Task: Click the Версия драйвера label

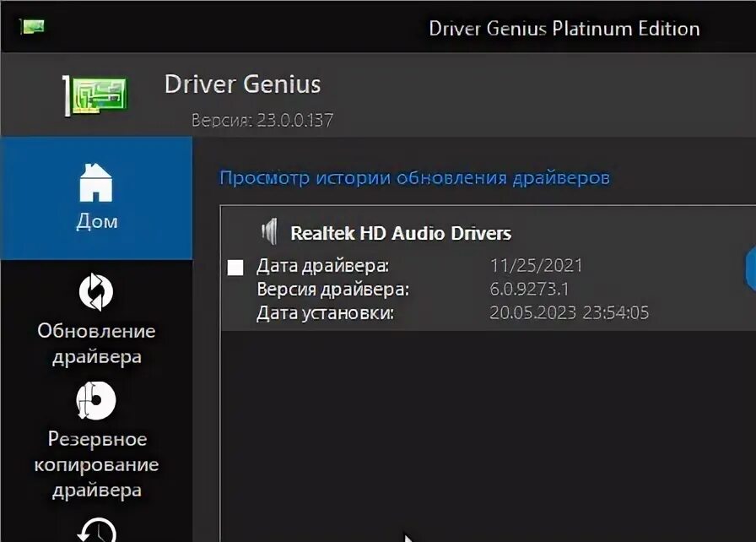Action: [332, 290]
